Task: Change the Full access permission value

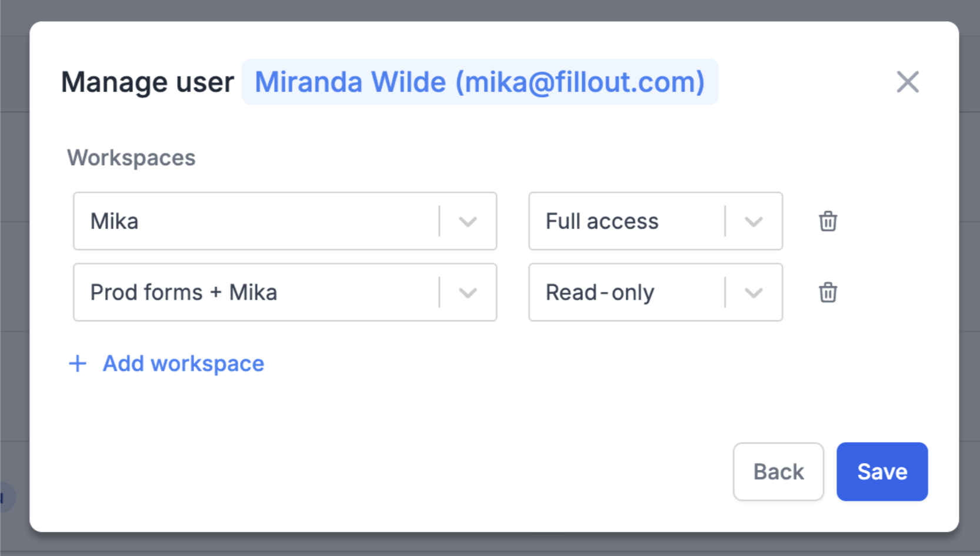Action: pyautogui.click(x=626, y=222)
